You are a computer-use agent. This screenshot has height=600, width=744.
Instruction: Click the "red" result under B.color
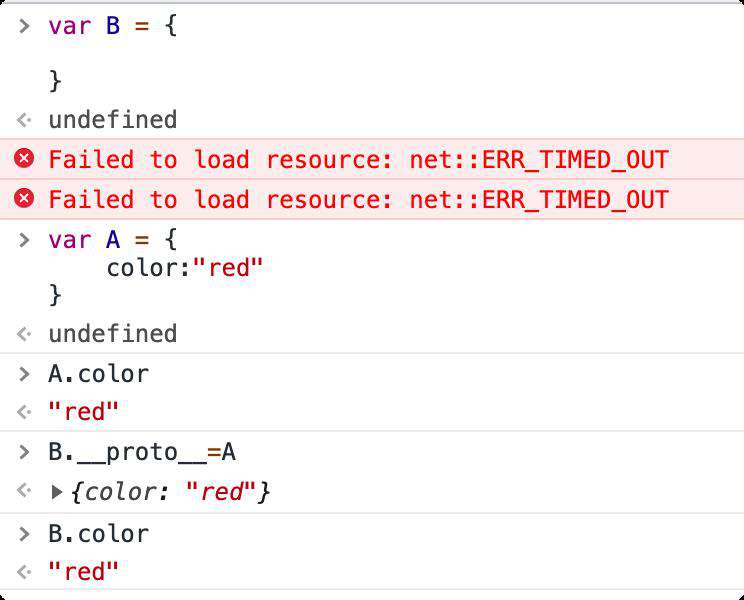[x=83, y=572]
